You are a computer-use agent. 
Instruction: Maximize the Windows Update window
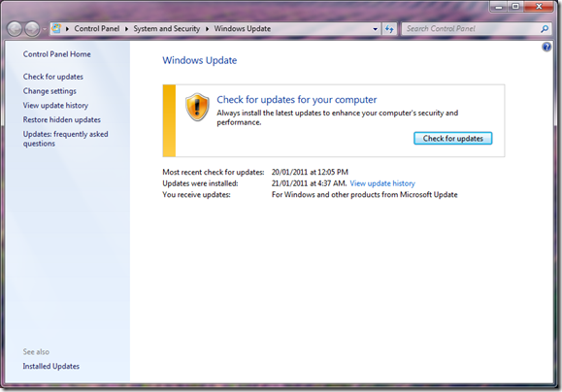[x=515, y=7]
